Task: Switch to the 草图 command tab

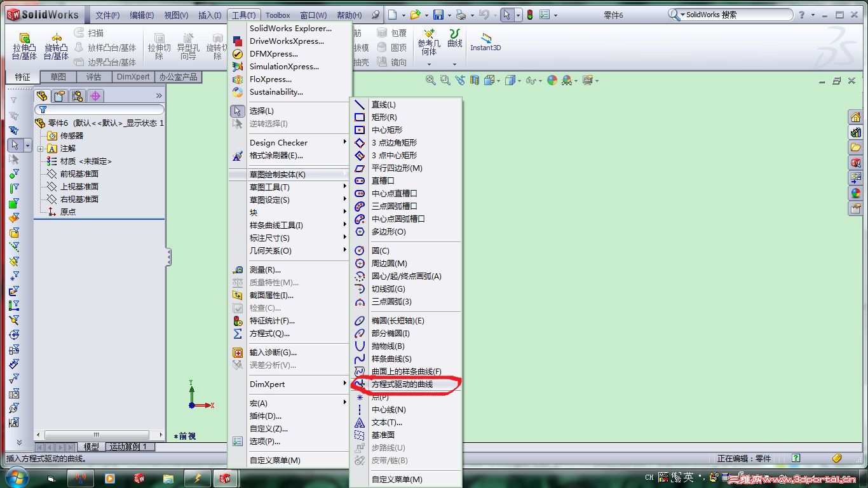Action: (x=58, y=77)
